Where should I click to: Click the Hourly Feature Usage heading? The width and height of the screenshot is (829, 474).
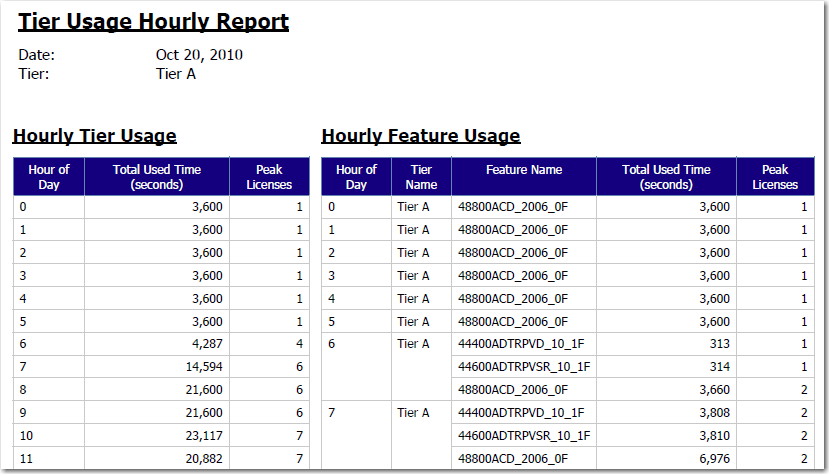coord(421,136)
